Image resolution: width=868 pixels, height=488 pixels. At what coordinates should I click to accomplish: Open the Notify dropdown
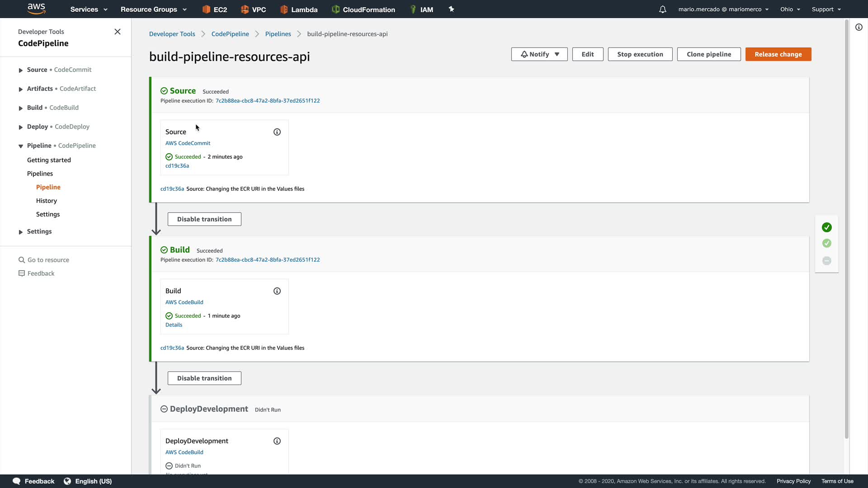pyautogui.click(x=539, y=54)
